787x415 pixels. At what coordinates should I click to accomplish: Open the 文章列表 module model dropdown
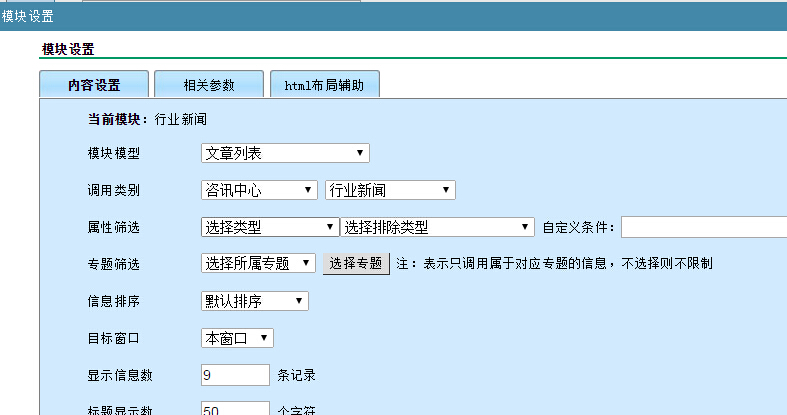[x=285, y=153]
